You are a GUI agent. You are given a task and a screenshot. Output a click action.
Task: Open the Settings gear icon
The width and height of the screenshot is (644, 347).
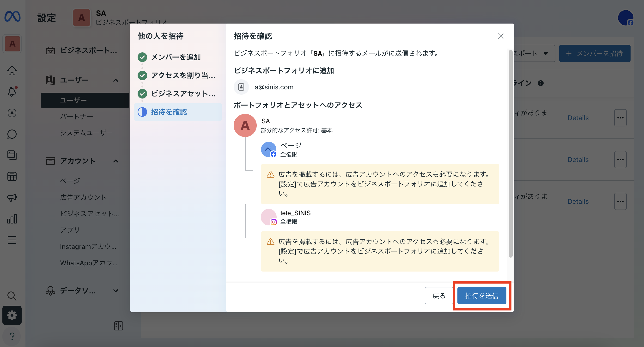coord(12,315)
